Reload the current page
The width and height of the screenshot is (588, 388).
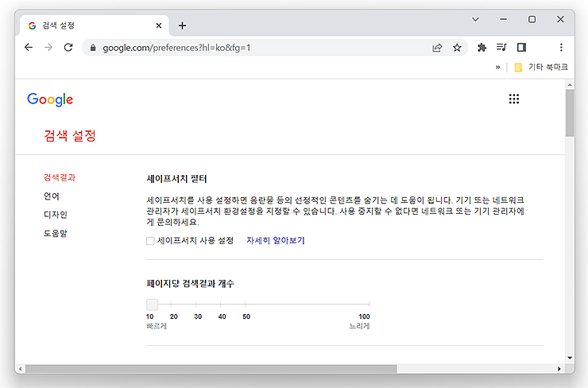pos(68,47)
